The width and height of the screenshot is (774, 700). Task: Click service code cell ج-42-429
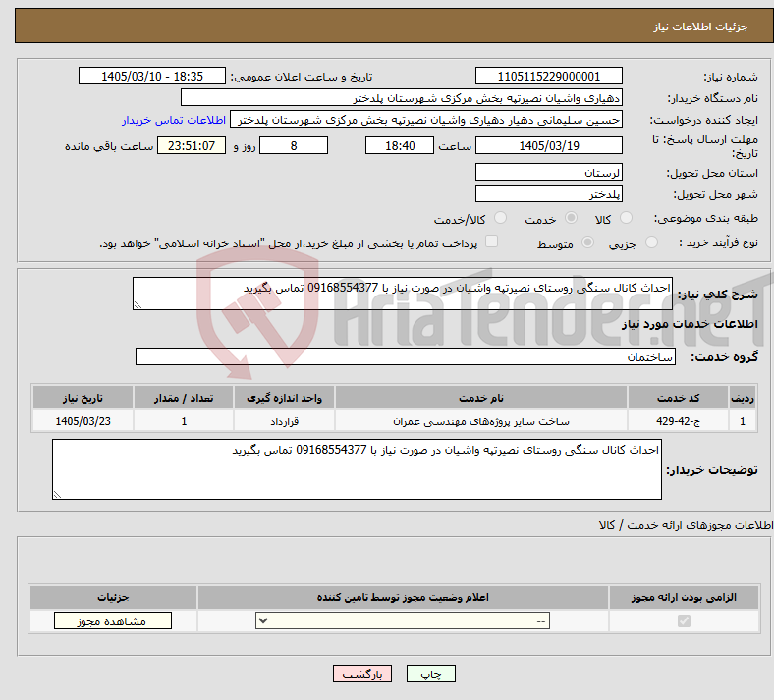(679, 421)
